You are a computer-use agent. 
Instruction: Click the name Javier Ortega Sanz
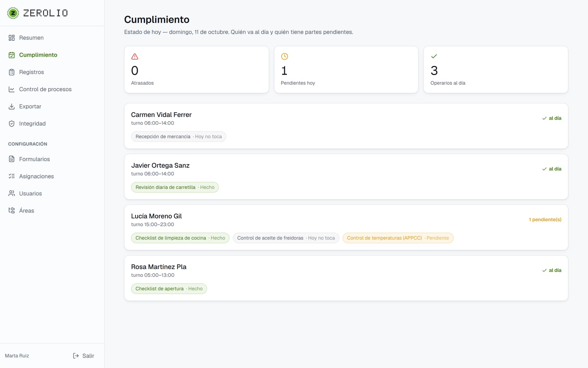coord(160,166)
